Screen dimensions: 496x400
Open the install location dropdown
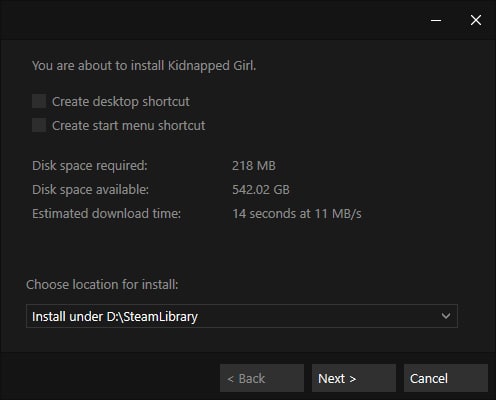(242, 316)
